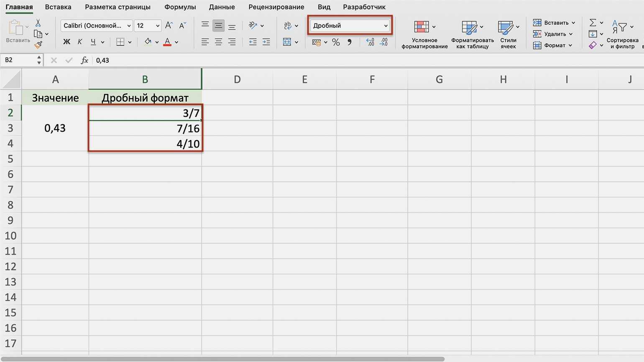Click the Increase Indent icon
Screen dimensions: 644x362
(266, 42)
